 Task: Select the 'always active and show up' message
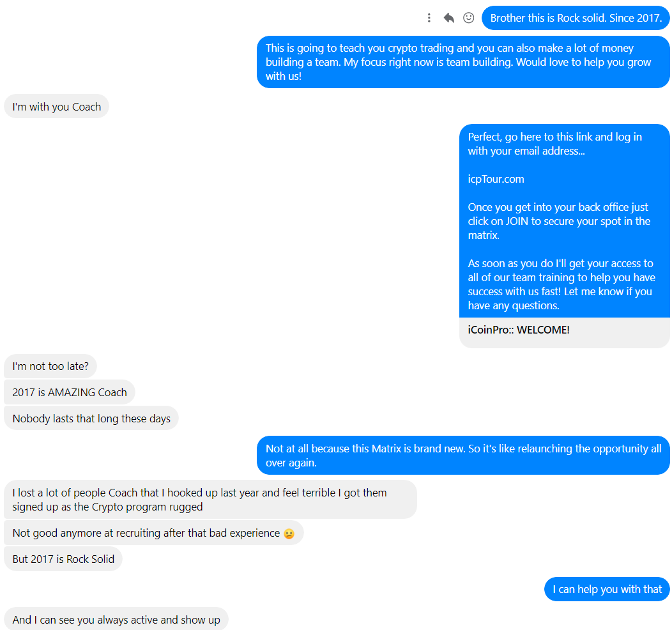(x=116, y=619)
